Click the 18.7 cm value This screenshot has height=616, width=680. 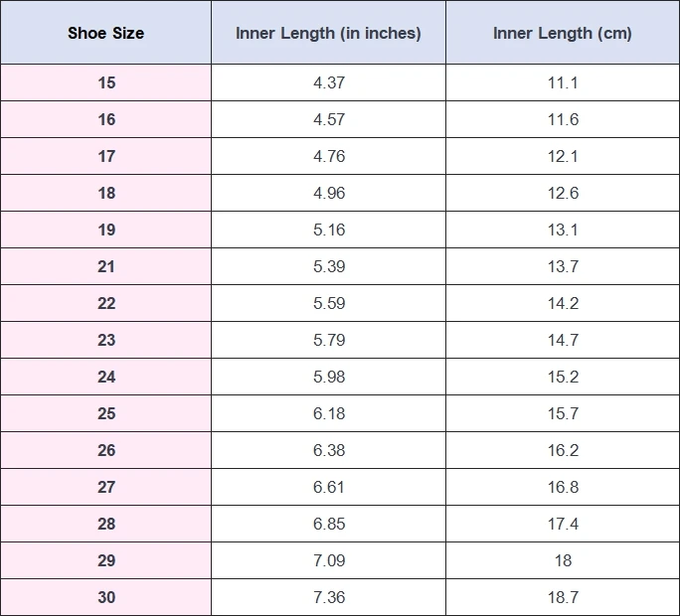(x=563, y=597)
